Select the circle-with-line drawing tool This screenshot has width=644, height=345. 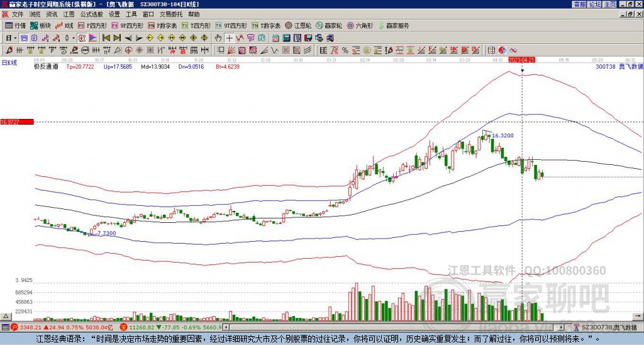[85, 50]
